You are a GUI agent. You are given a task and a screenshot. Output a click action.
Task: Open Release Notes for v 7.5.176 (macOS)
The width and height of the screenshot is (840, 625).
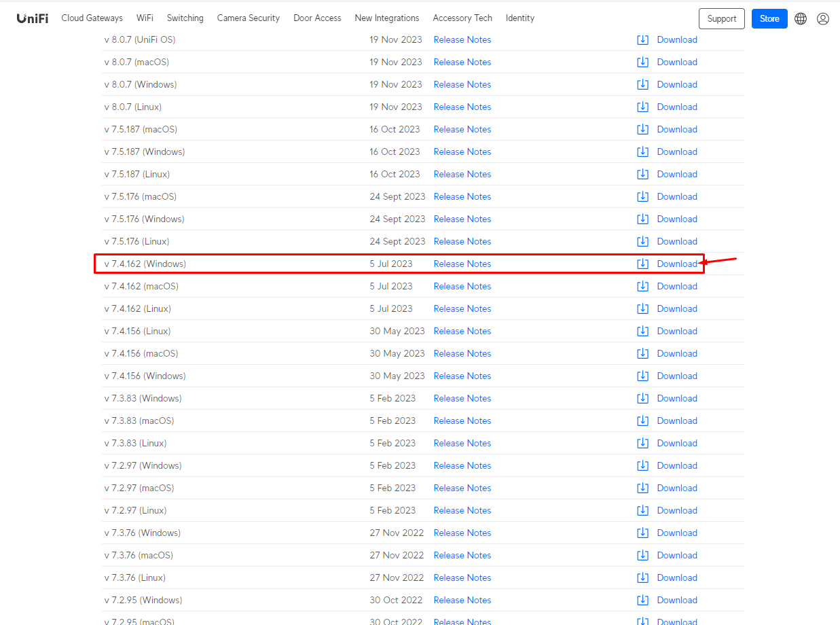462,196
